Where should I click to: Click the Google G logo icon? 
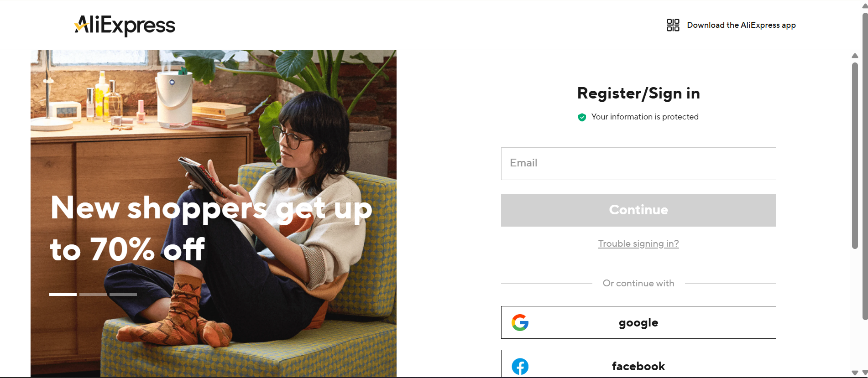point(520,322)
